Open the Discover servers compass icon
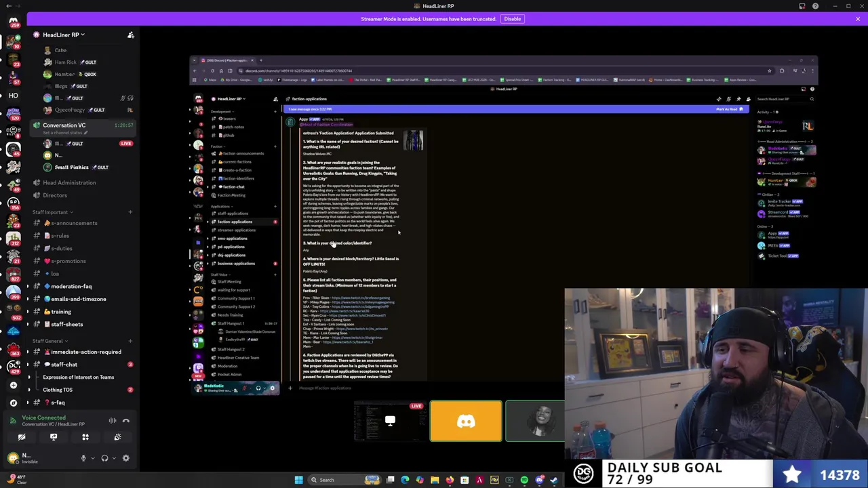The image size is (868, 488). [13, 403]
